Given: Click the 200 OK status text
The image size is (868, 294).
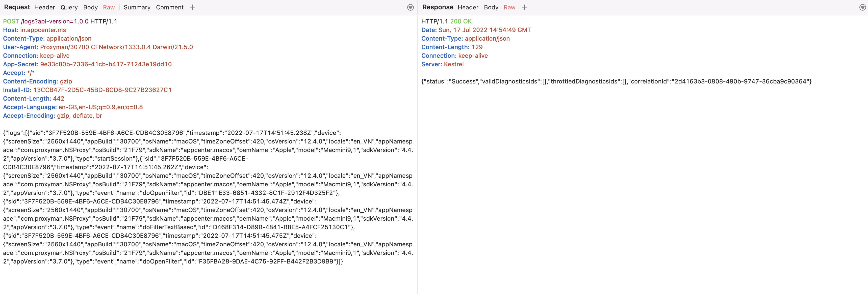Looking at the screenshot, I should [x=461, y=21].
